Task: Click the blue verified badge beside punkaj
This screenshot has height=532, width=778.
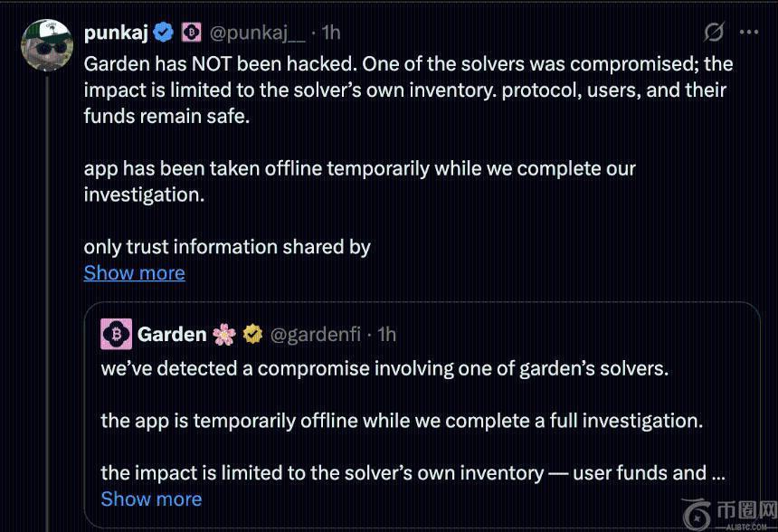Action: [164, 33]
